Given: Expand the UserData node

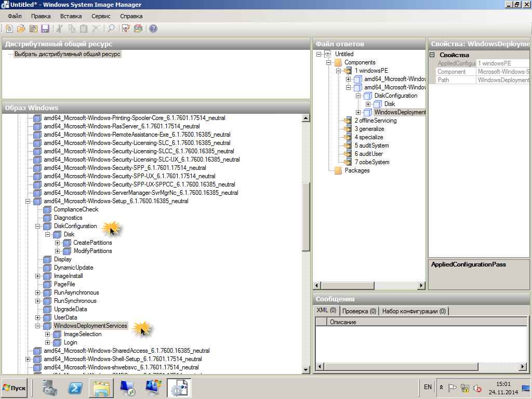Looking at the screenshot, I should tap(37, 317).
